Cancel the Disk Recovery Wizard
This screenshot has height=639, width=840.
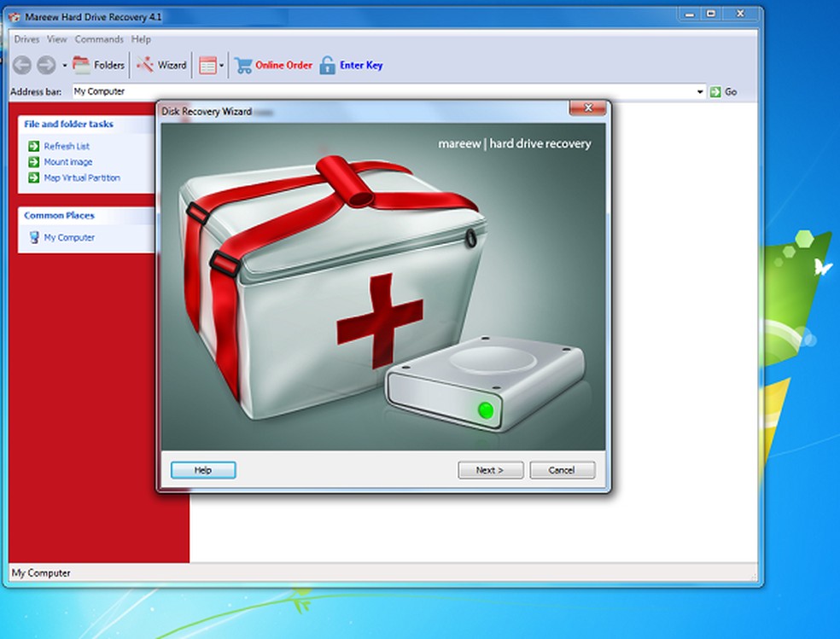(562, 470)
